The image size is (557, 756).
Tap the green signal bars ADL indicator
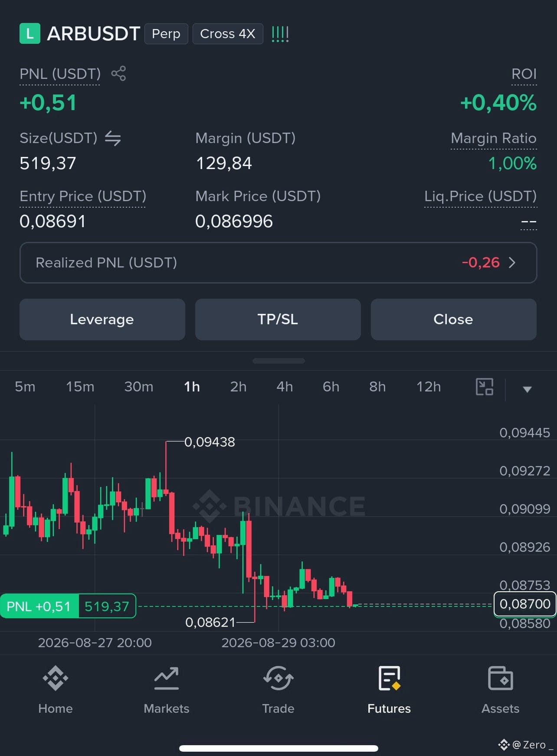280,34
